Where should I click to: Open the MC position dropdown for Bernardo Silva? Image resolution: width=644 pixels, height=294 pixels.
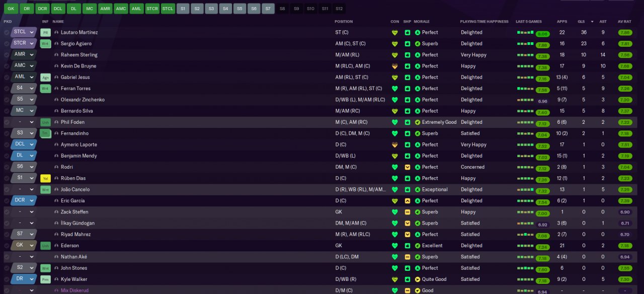pos(24,111)
